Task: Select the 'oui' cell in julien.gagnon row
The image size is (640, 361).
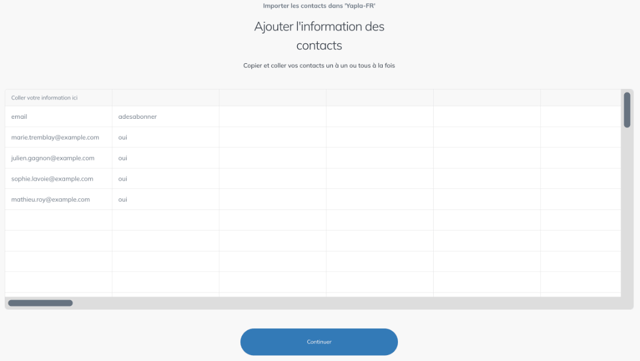Action: click(x=166, y=158)
